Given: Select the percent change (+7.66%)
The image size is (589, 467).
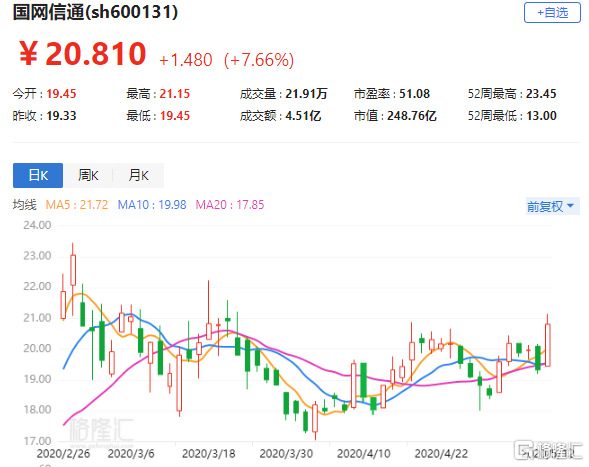Looking at the screenshot, I should point(259,60).
